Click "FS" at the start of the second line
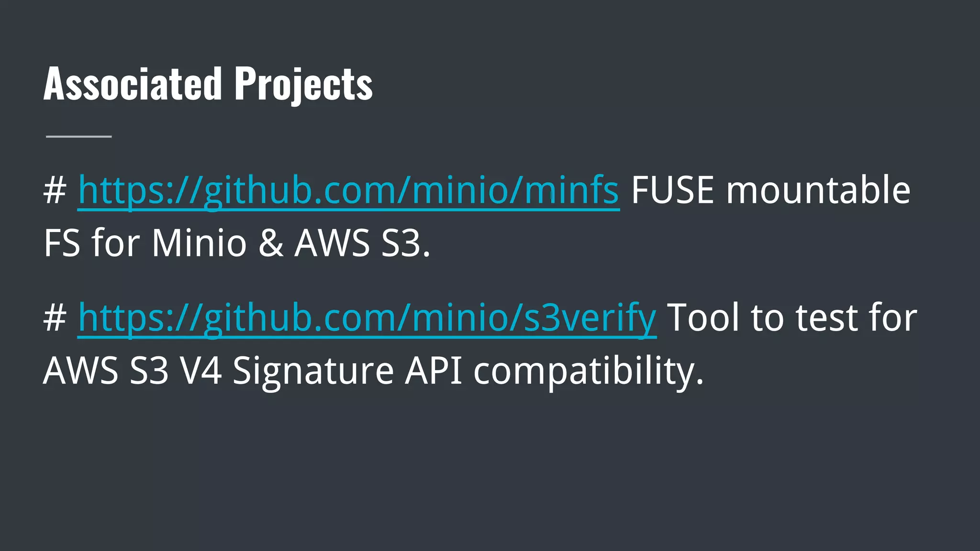This screenshot has width=980, height=551. click(62, 243)
